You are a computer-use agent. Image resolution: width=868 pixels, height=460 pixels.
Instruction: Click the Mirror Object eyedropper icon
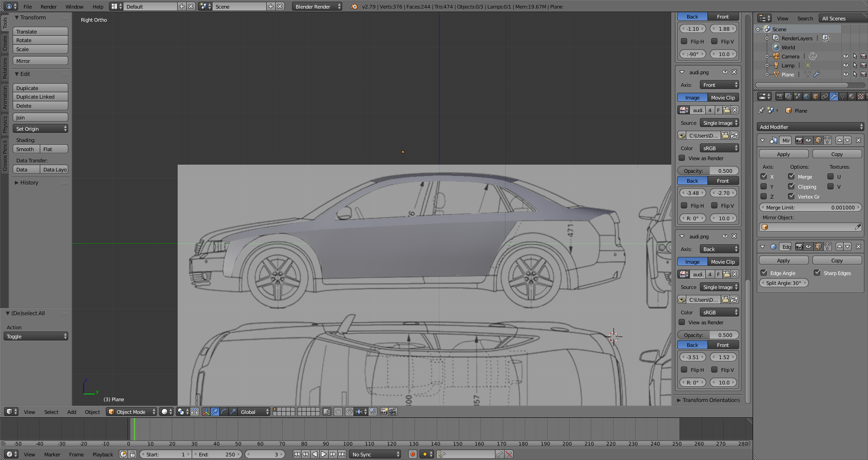point(858,227)
